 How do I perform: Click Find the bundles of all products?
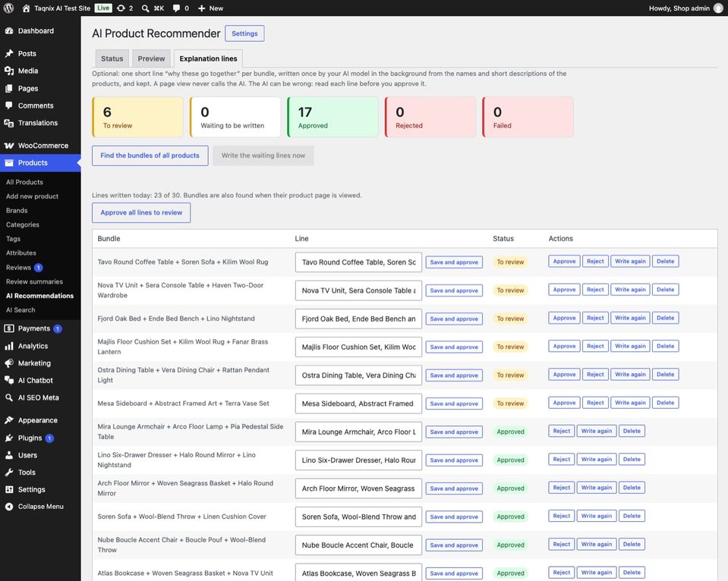(x=150, y=155)
